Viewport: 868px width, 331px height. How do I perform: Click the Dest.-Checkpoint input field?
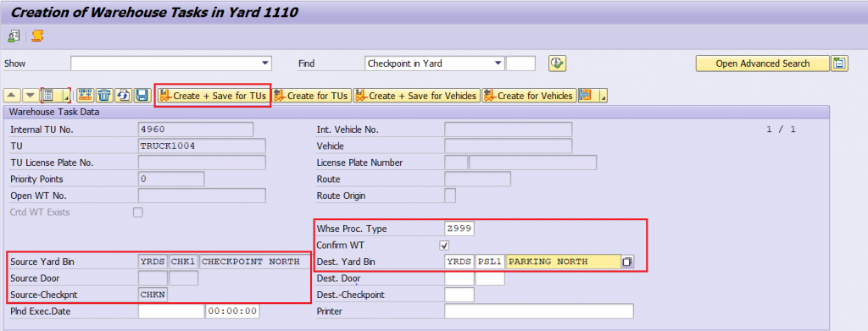tap(459, 295)
